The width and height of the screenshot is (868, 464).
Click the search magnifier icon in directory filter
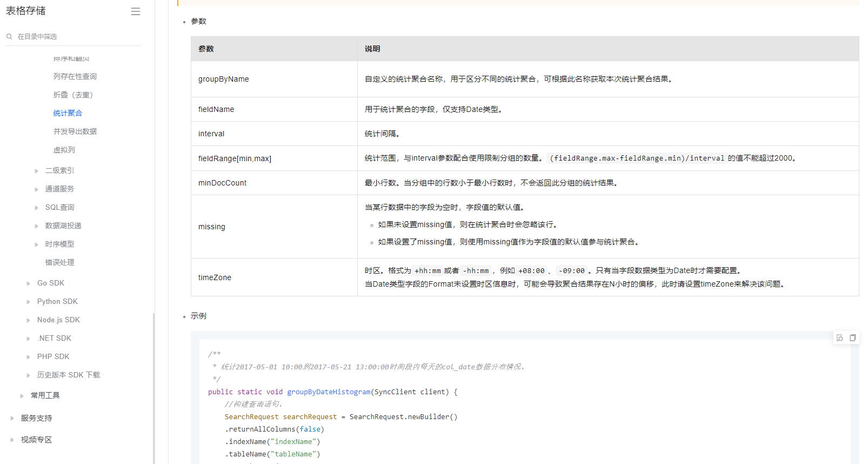[9, 36]
